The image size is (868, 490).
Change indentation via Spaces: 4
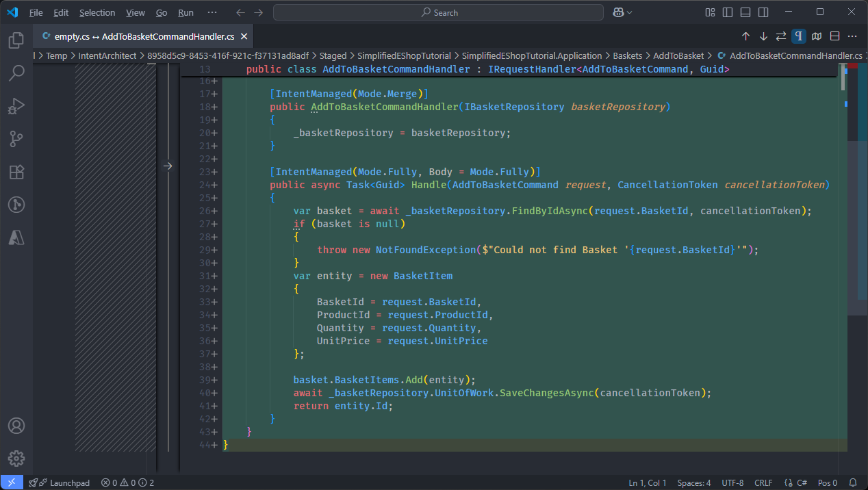[694, 482]
